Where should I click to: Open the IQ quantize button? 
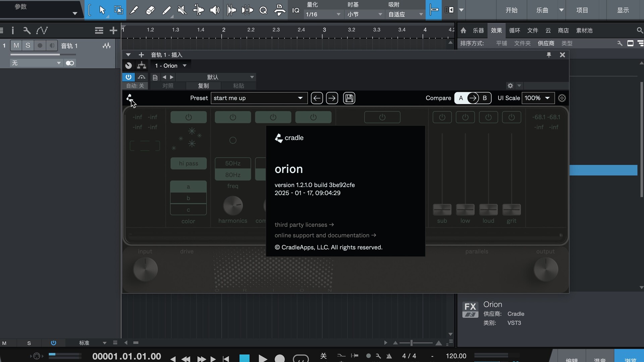296,10
